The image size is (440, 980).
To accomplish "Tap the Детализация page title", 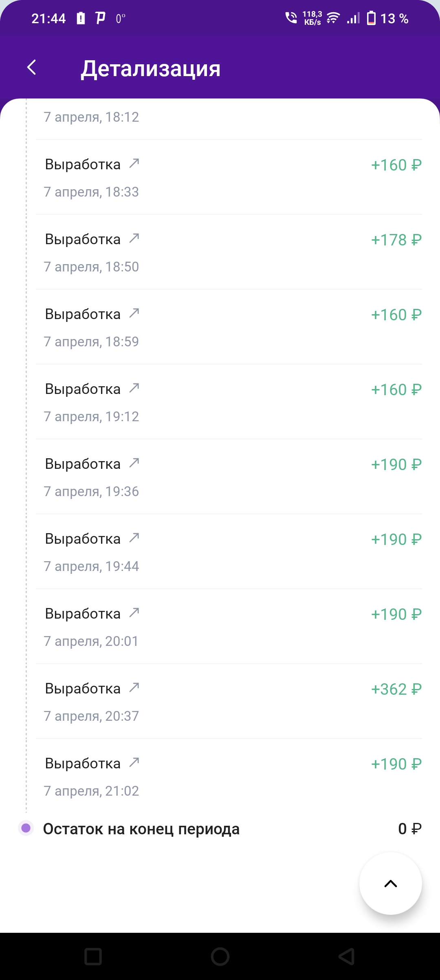I will 151,69.
